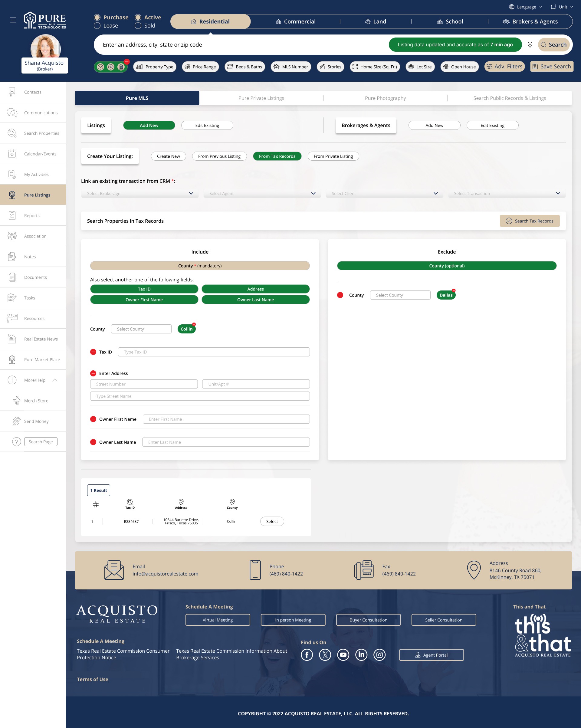Click the Search Tax Records button
Screen dimensions: 581x728
click(x=529, y=221)
